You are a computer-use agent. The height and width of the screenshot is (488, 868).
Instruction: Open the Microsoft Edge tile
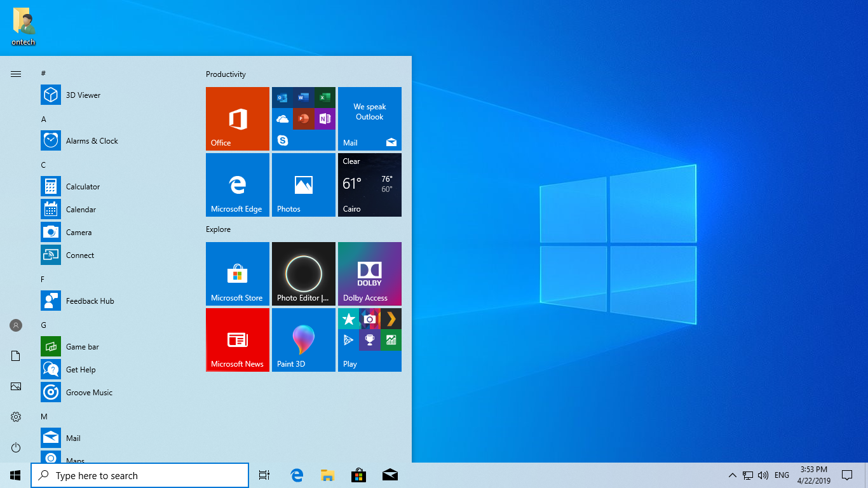(x=238, y=185)
